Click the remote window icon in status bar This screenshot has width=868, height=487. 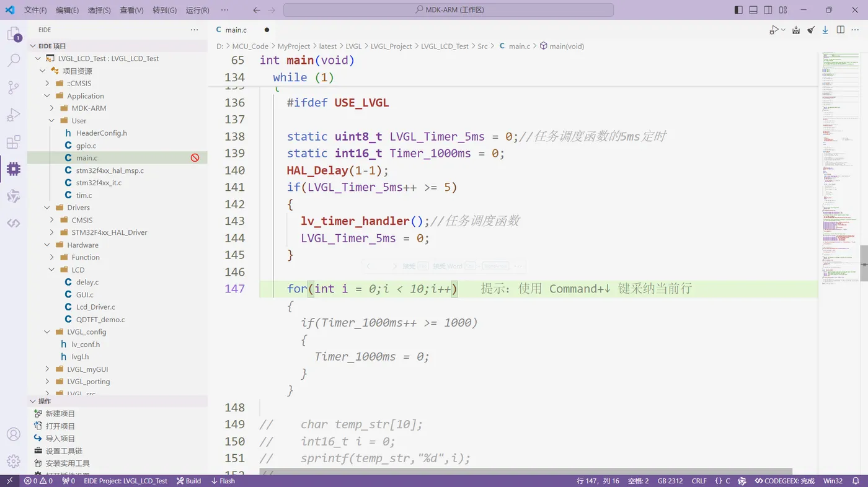pyautogui.click(x=9, y=481)
